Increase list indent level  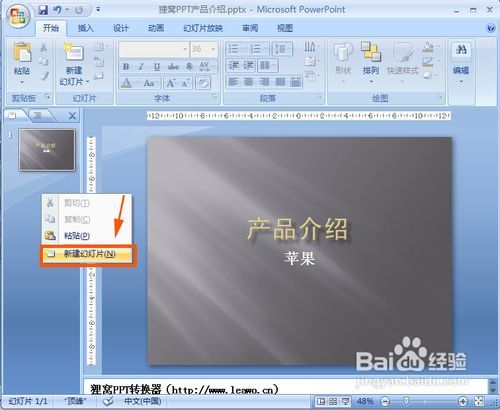(x=249, y=65)
